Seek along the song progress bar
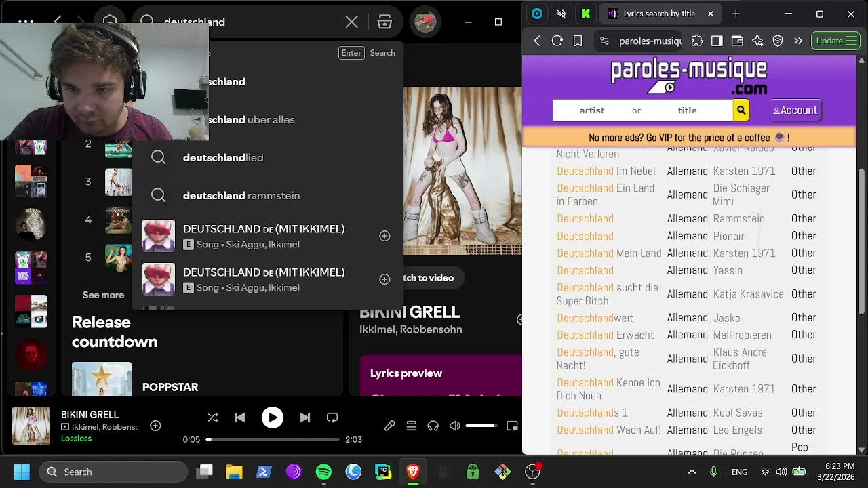 pos(273,439)
